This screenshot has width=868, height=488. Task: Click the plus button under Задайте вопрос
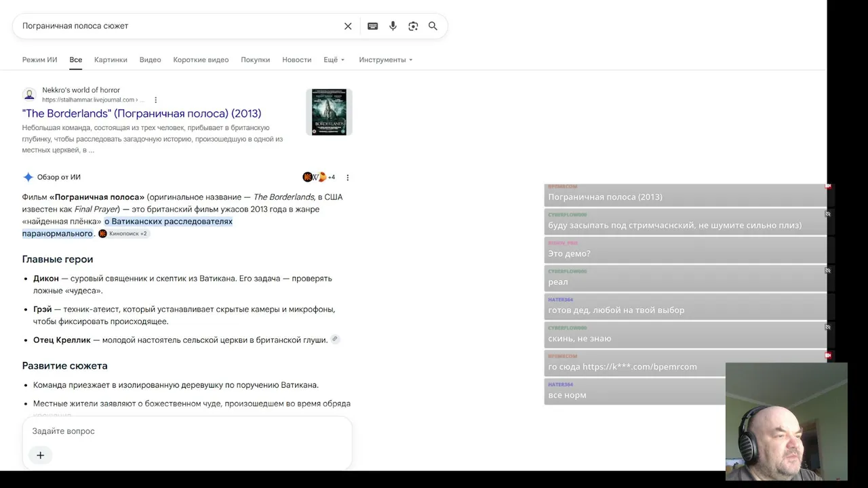coord(40,455)
